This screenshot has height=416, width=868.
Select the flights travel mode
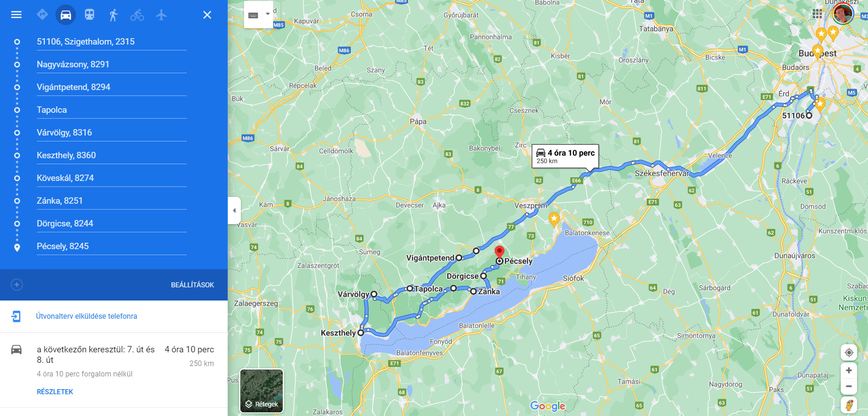click(161, 15)
